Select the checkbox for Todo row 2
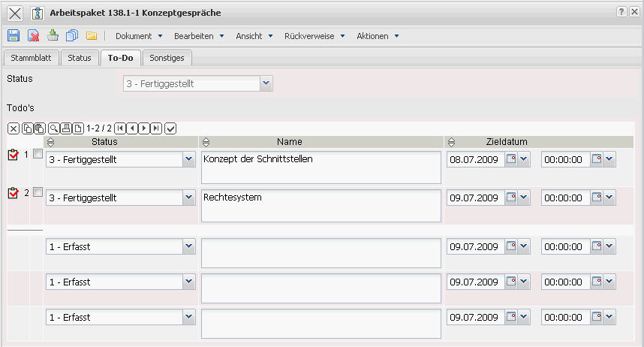Viewport: 644px width, 347px height. click(38, 192)
